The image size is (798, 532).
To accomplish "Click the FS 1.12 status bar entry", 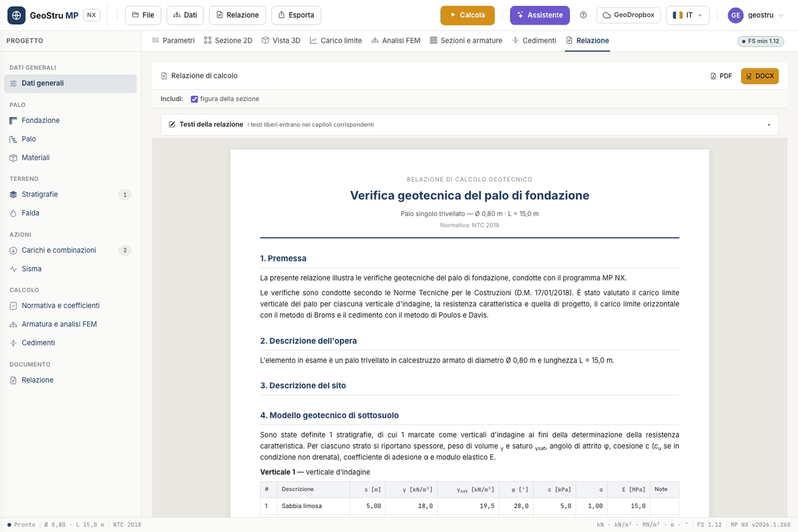I will pyautogui.click(x=709, y=525).
